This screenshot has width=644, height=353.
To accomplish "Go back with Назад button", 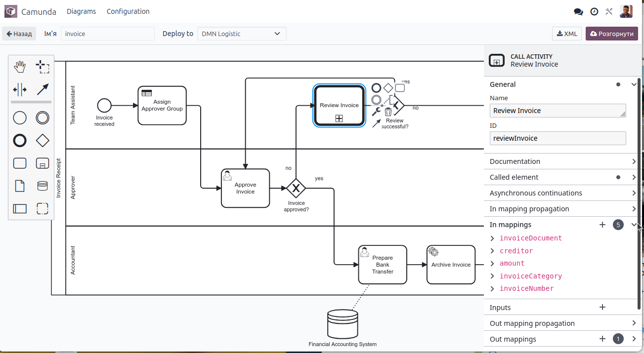I will (x=19, y=34).
